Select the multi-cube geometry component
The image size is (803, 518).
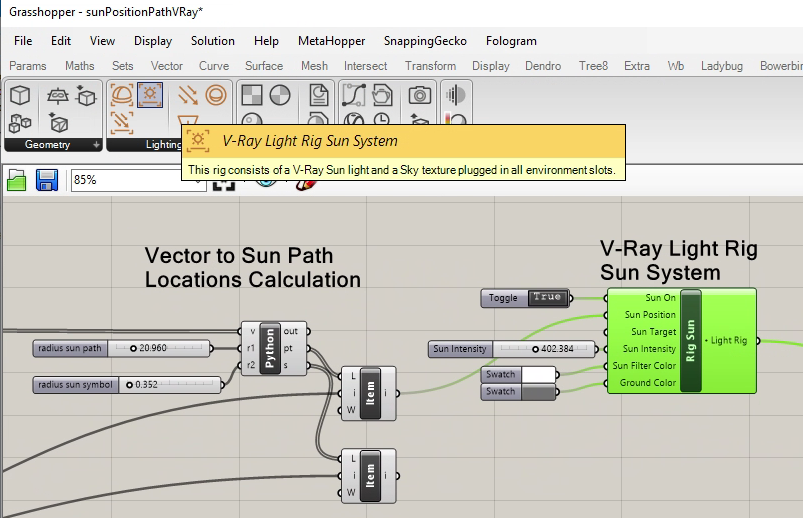click(x=20, y=123)
